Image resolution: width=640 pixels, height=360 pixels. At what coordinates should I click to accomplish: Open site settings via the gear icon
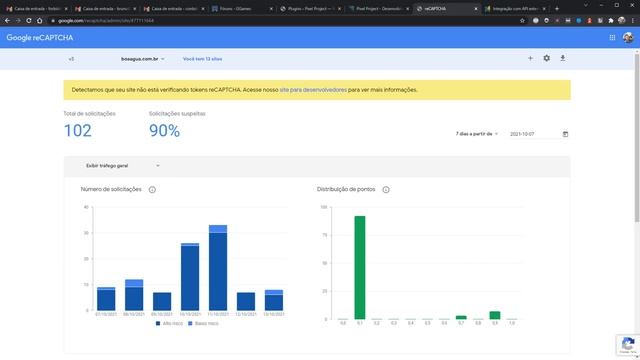coord(547,58)
